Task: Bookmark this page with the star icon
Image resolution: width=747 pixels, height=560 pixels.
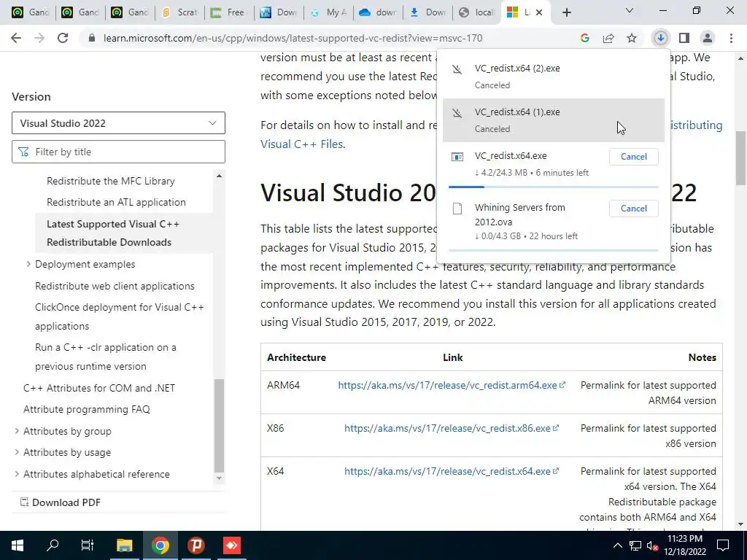Action: click(x=632, y=38)
